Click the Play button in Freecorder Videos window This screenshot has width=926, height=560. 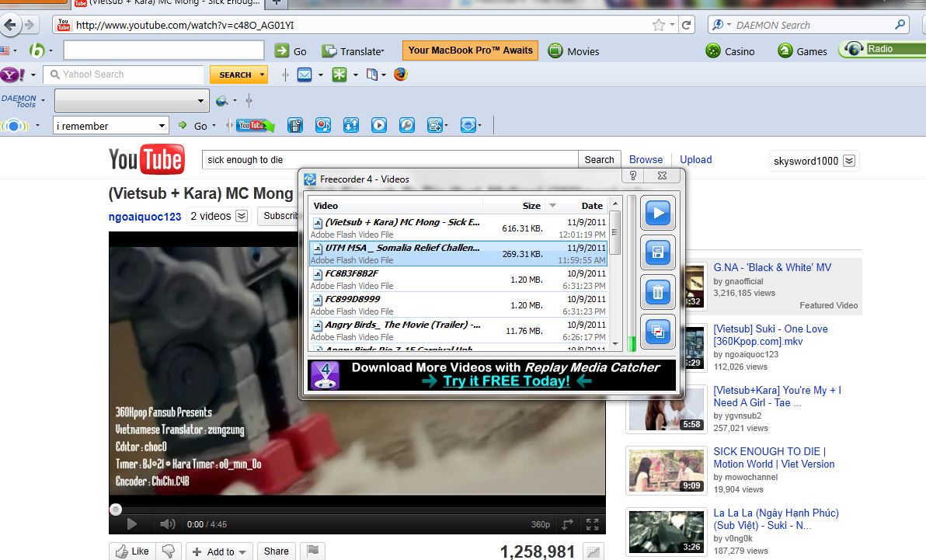click(x=658, y=214)
